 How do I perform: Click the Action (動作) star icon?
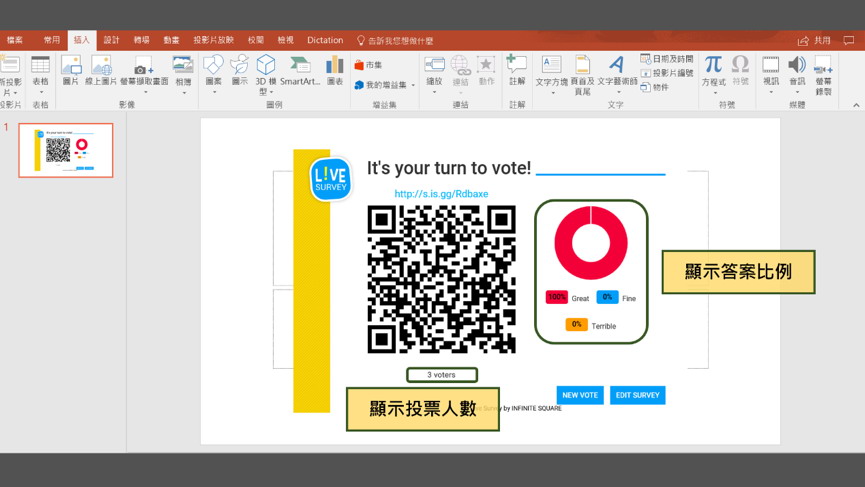(486, 65)
